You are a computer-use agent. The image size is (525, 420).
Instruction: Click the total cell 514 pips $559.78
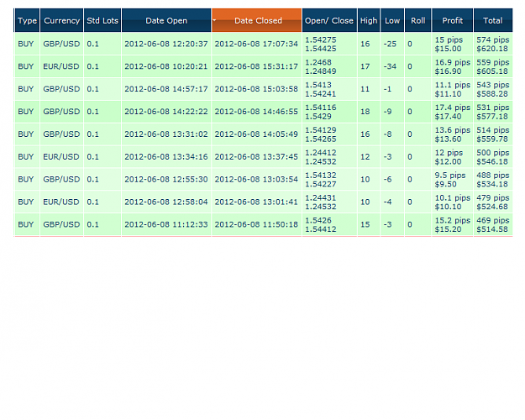tap(493, 134)
